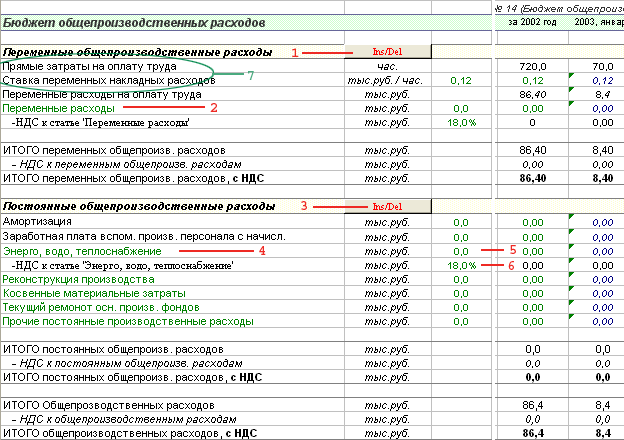
Task: Select 18,0% VAT cell for 'Переменные расходы'
Action: 462,123
